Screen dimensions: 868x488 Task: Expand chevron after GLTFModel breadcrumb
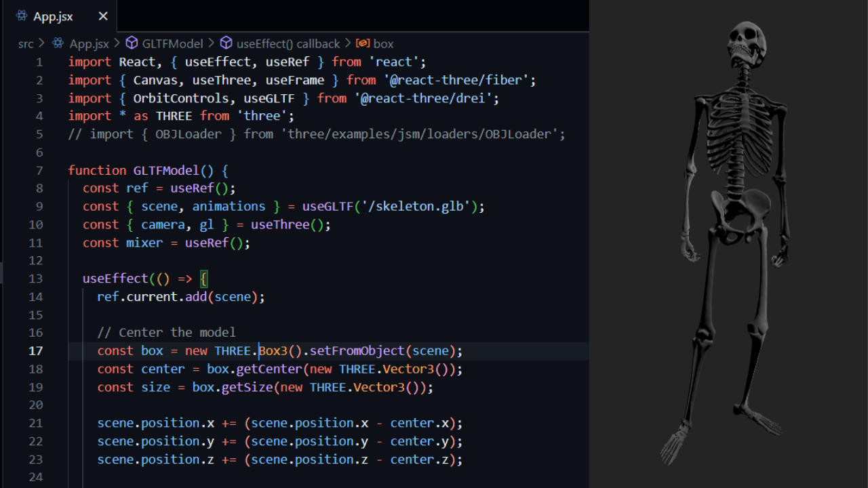point(212,43)
